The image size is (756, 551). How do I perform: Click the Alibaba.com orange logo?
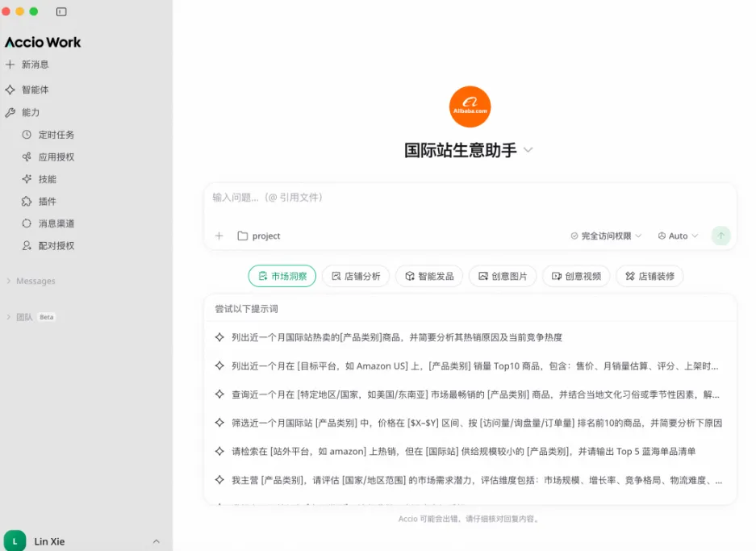tap(470, 106)
